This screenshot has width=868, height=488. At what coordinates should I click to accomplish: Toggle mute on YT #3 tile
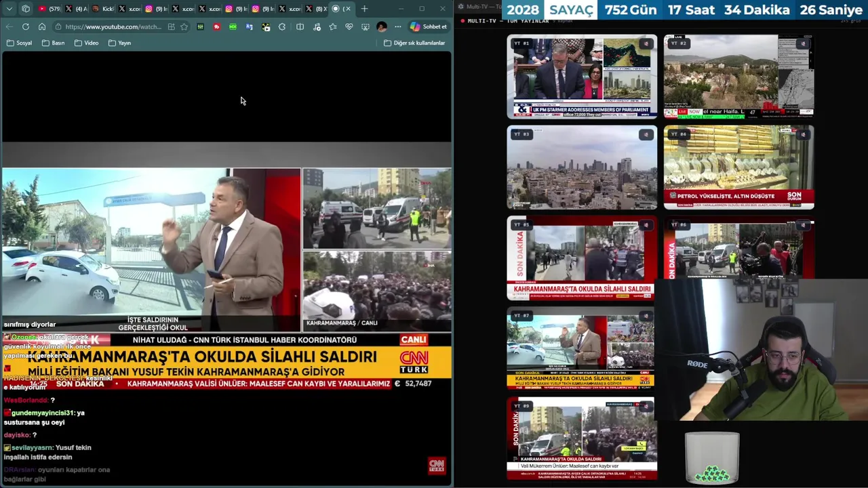[x=645, y=135]
